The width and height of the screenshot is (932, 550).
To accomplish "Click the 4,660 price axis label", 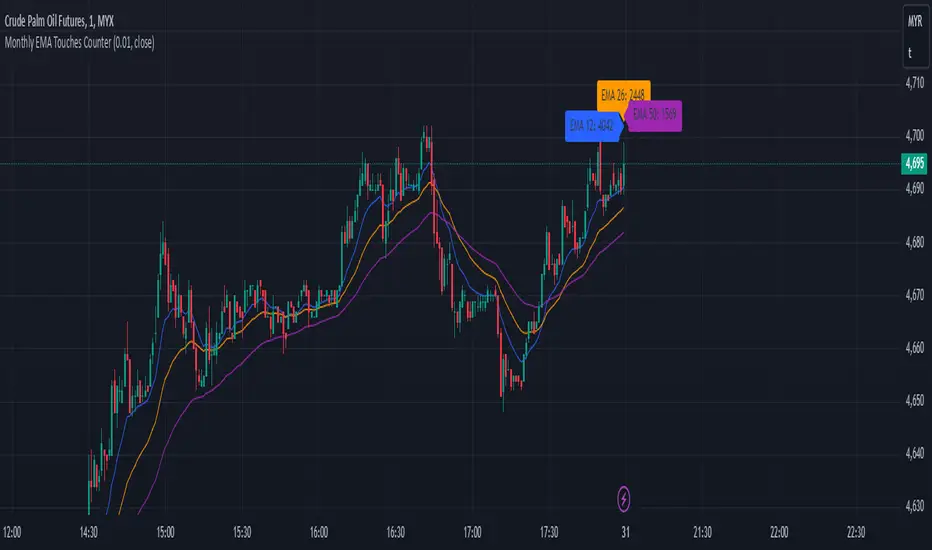I will tap(915, 347).
